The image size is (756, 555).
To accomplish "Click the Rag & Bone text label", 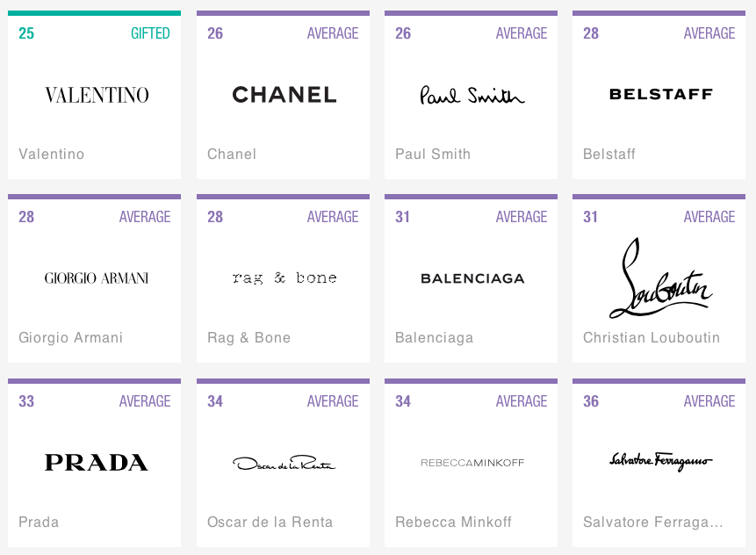I will coord(248,337).
